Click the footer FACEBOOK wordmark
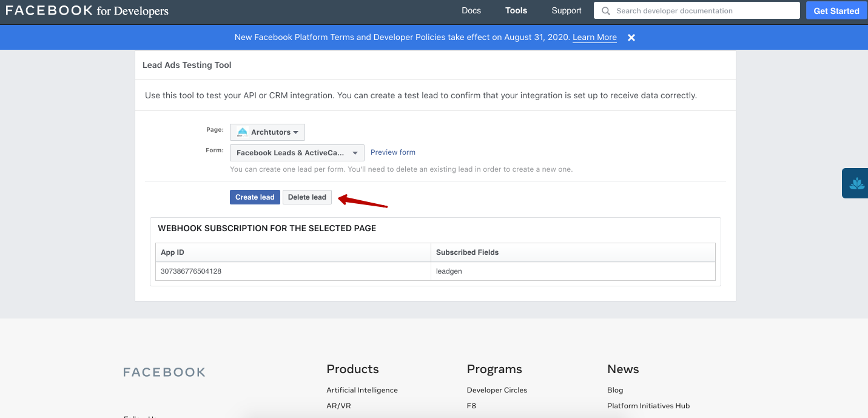868x418 pixels. (164, 372)
